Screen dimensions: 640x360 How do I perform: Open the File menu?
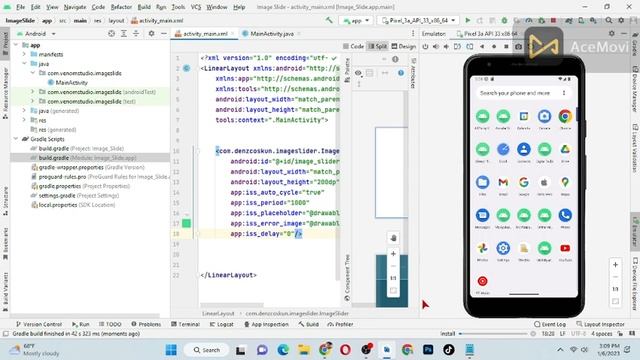tap(20, 7)
